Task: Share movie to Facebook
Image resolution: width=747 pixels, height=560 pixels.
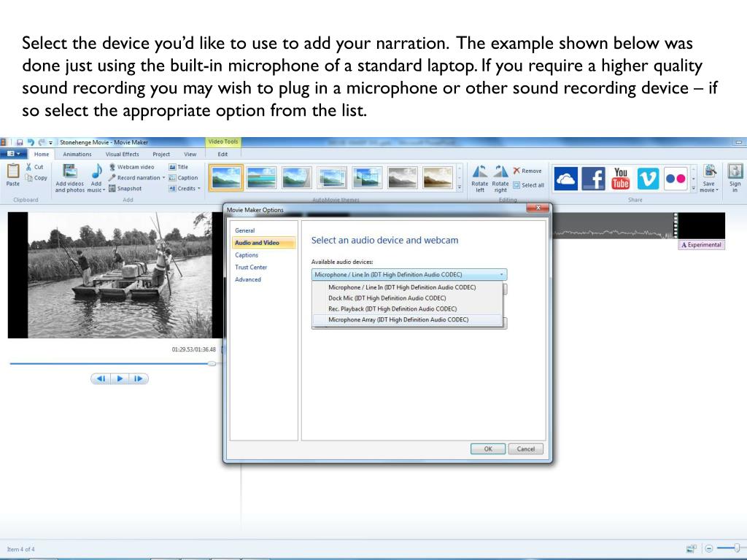Action: tap(593, 179)
